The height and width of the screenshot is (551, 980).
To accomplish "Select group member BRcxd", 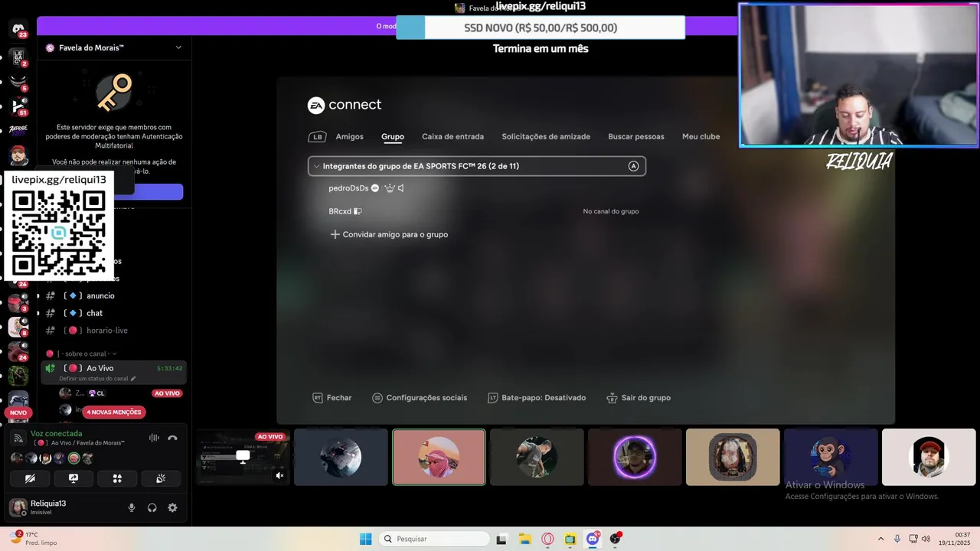I will (x=340, y=211).
